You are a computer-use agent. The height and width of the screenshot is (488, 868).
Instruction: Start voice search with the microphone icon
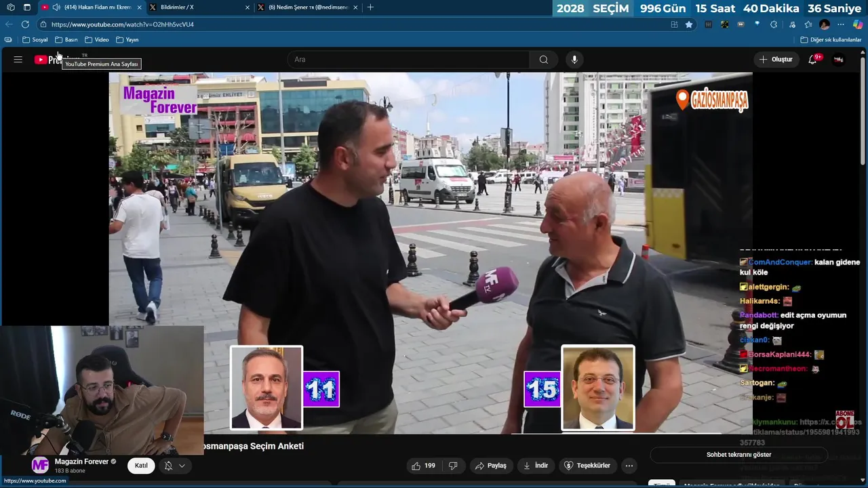pyautogui.click(x=574, y=60)
